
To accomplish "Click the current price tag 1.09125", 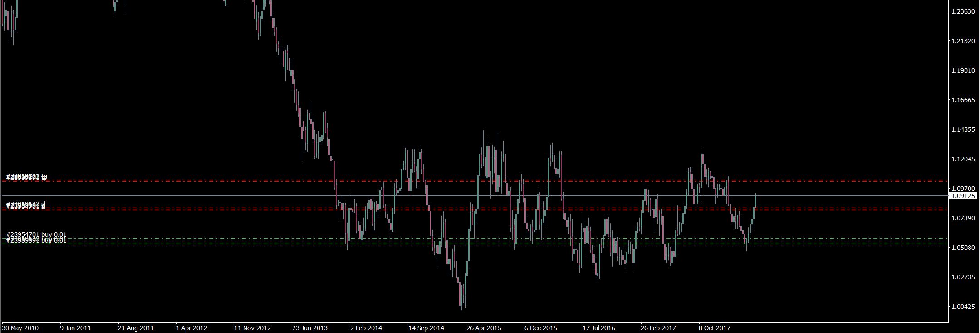I will 963,196.
